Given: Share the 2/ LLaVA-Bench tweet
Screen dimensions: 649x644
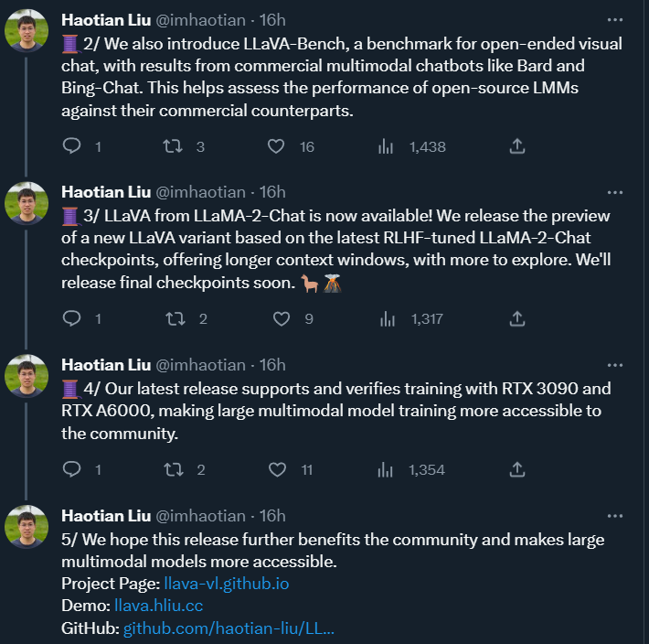Looking at the screenshot, I should 517,146.
